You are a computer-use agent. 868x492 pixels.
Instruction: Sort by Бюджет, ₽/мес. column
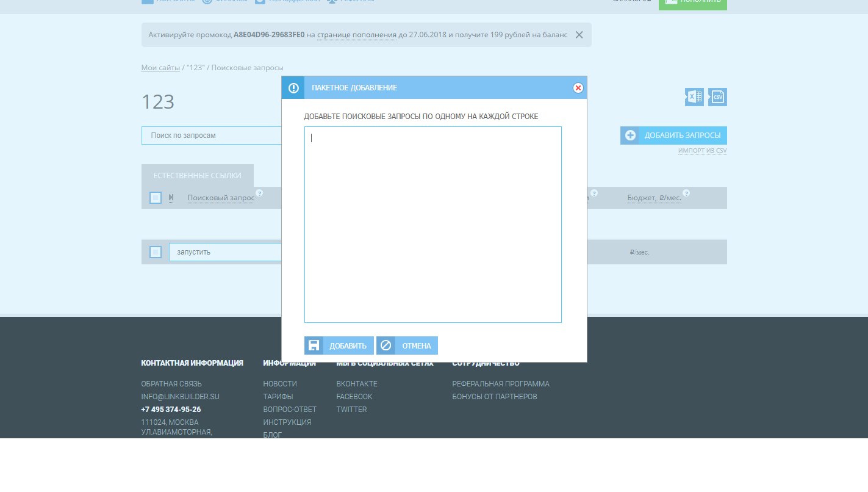pos(655,198)
